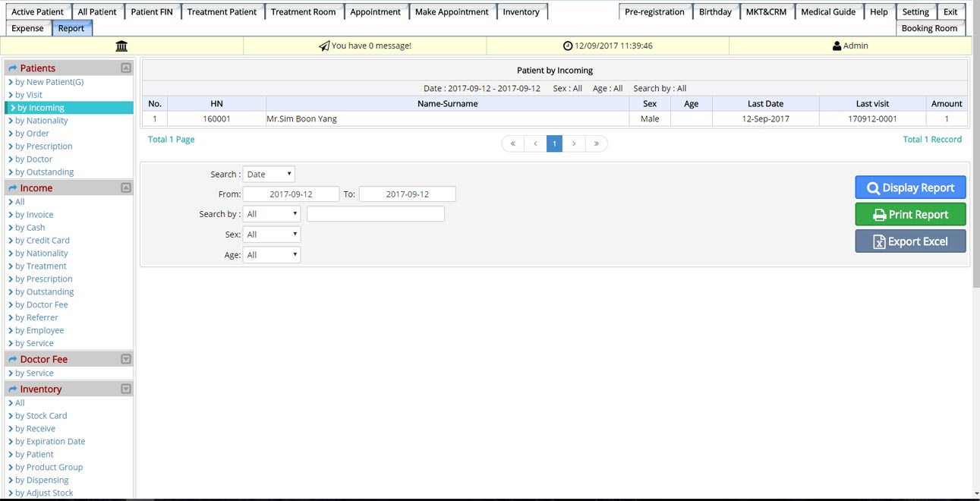Viewport: 980px width, 501px height.
Task: Open the Sex filter dropdown
Action: point(272,235)
